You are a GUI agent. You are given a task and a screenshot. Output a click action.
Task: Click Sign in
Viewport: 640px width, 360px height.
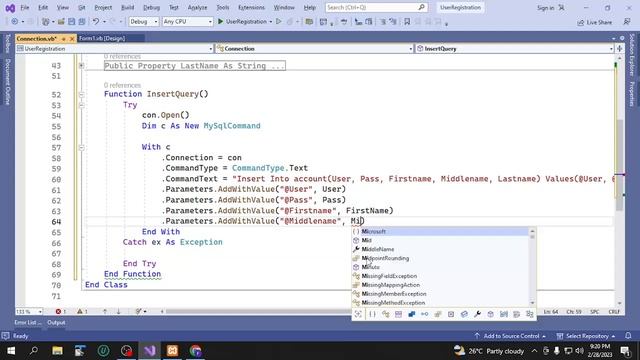(545, 8)
